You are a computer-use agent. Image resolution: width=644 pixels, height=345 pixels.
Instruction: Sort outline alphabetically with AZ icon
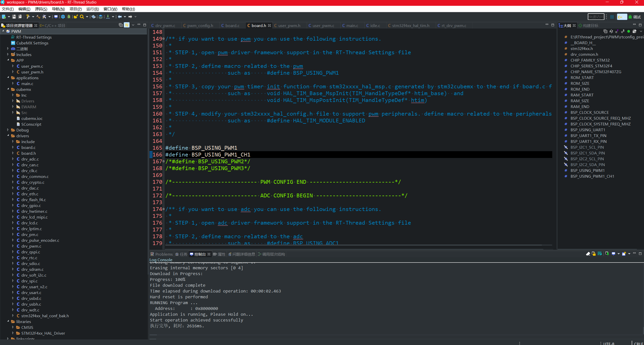(611, 31)
